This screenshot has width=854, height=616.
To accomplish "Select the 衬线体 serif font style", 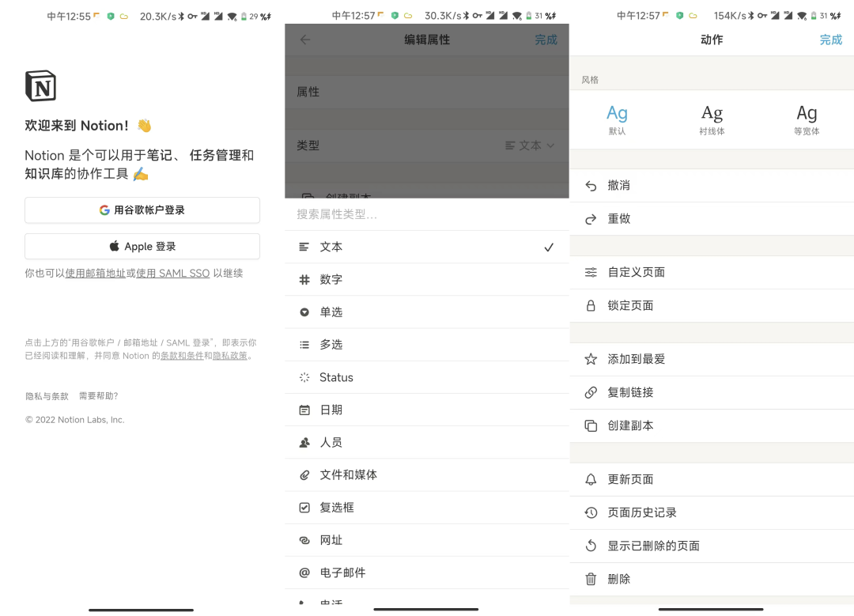I will click(712, 119).
